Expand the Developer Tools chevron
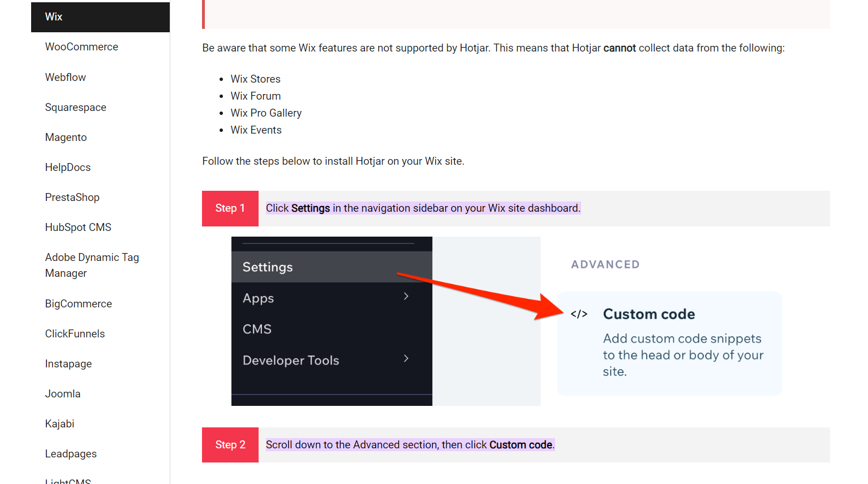 406,358
